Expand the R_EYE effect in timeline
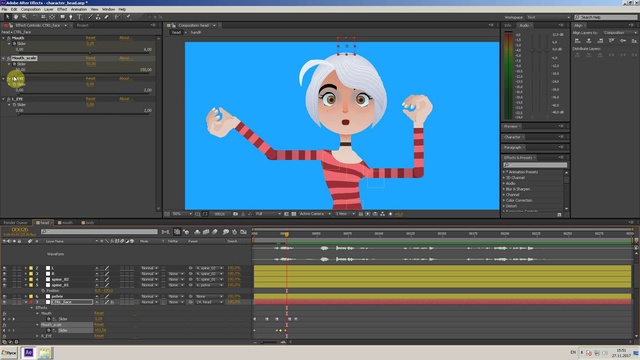The width and height of the screenshot is (640, 360). click(37, 336)
